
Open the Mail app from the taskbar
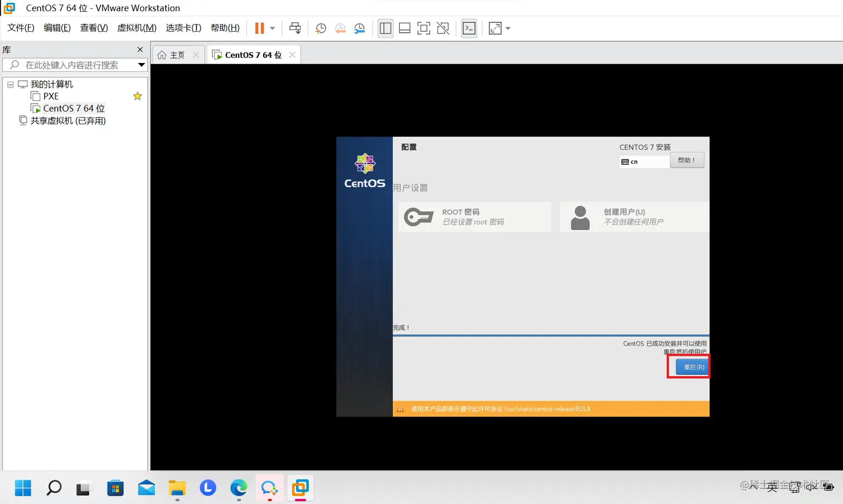pyautogui.click(x=146, y=488)
